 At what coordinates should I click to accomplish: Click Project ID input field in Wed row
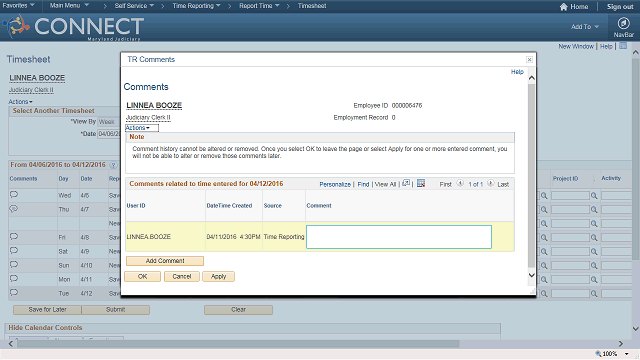click(x=570, y=196)
